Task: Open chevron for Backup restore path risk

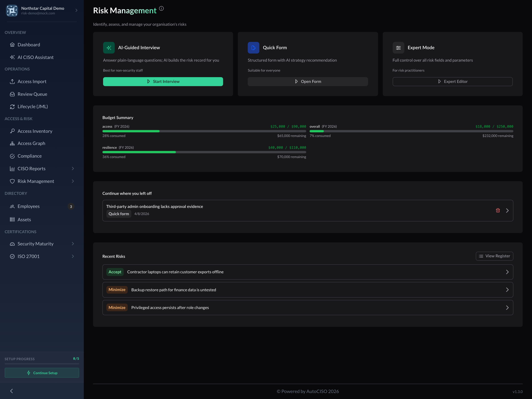Action: 507,290
